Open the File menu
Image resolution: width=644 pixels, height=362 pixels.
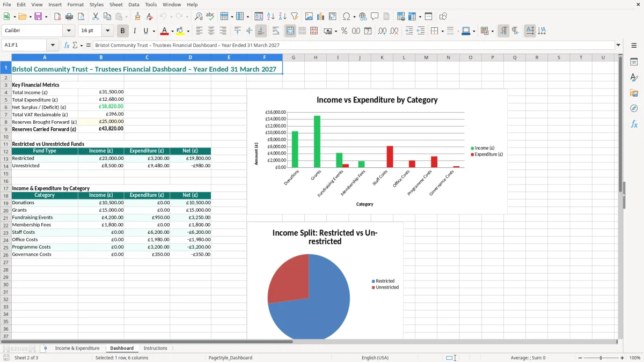6,4
